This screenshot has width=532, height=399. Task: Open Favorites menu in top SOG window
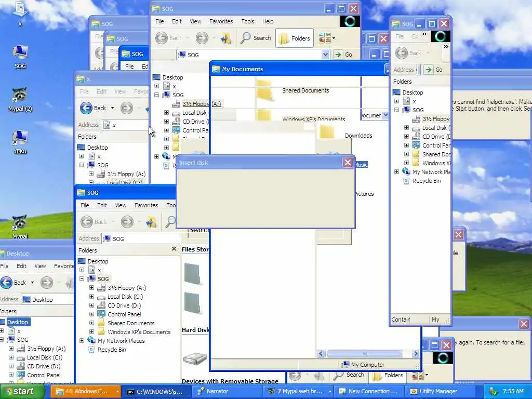coord(221,21)
